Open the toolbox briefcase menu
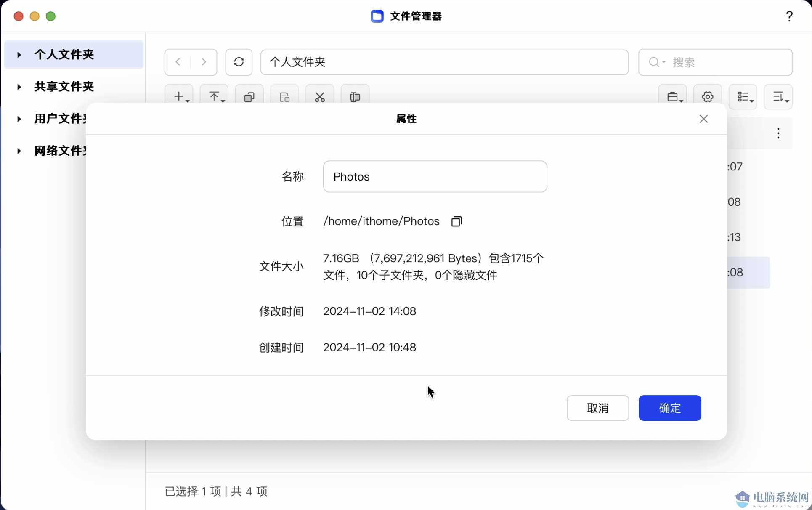The height and width of the screenshot is (510, 812). coord(673,97)
